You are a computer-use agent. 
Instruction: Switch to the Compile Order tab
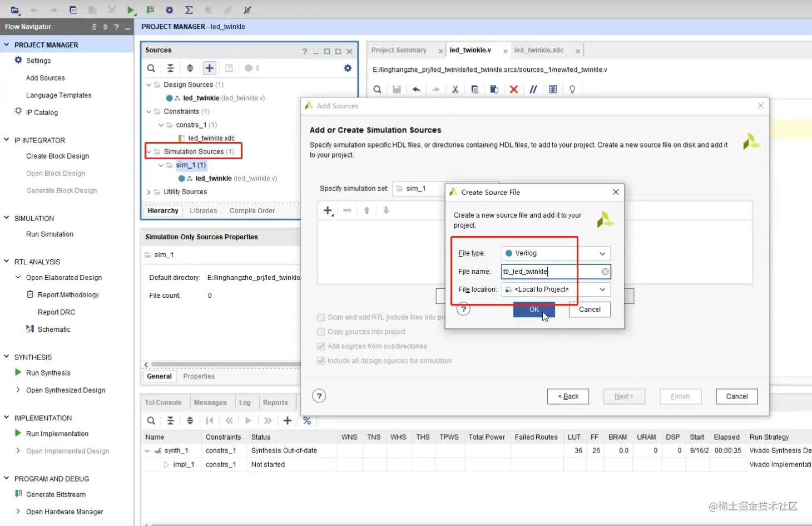pos(252,211)
